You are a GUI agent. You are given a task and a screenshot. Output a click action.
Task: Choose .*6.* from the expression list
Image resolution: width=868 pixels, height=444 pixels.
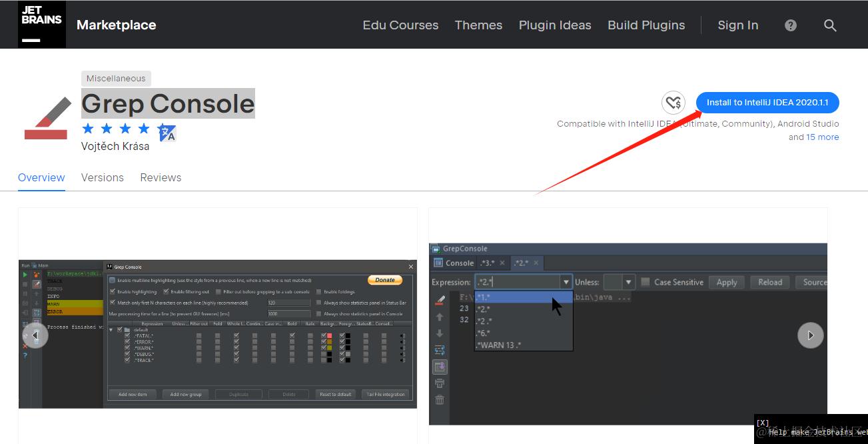click(524, 333)
